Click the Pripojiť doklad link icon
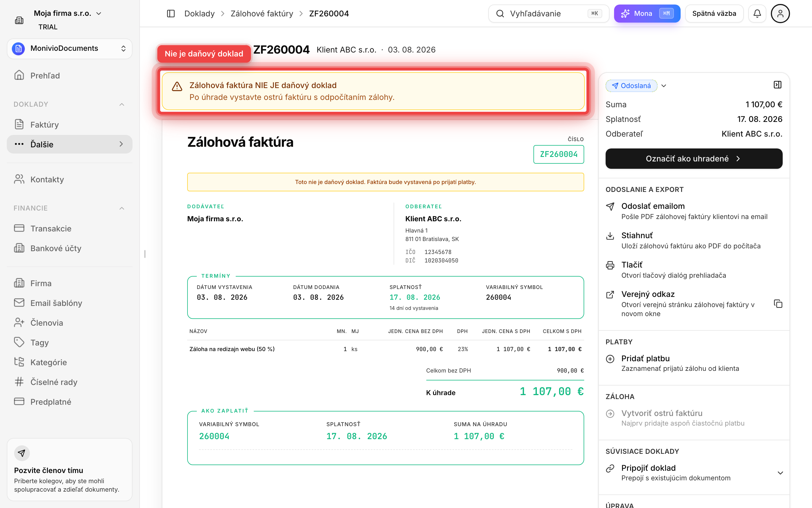Screen dimensions: 812x508 coord(610,468)
